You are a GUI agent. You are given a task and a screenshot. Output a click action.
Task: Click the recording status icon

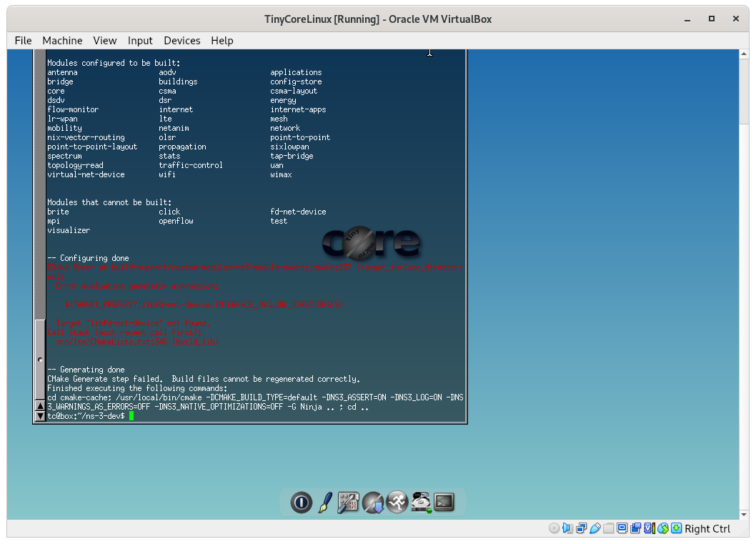click(635, 528)
